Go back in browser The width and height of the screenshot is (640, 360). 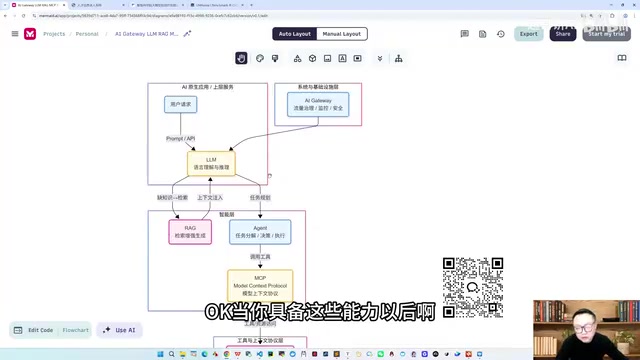[5, 16]
